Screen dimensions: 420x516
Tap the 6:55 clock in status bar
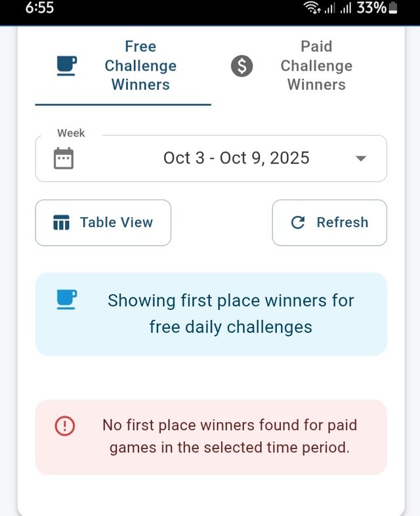pyautogui.click(x=39, y=8)
